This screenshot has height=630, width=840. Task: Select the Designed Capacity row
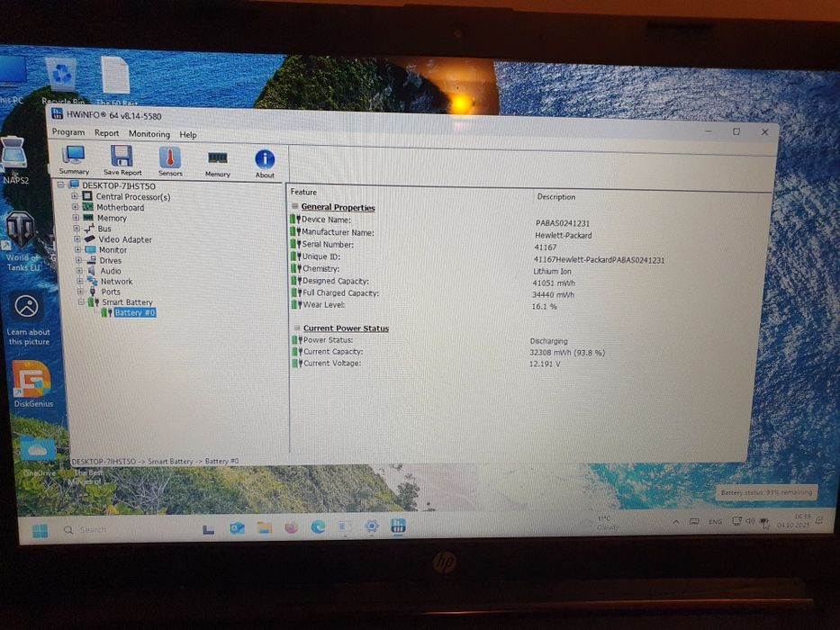pyautogui.click(x=335, y=281)
